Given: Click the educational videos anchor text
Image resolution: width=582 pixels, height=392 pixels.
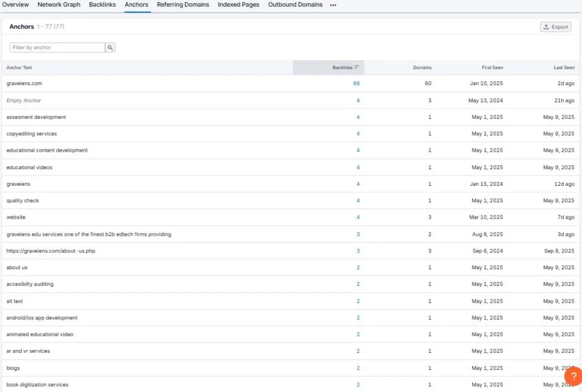Looking at the screenshot, I should 30,168.
